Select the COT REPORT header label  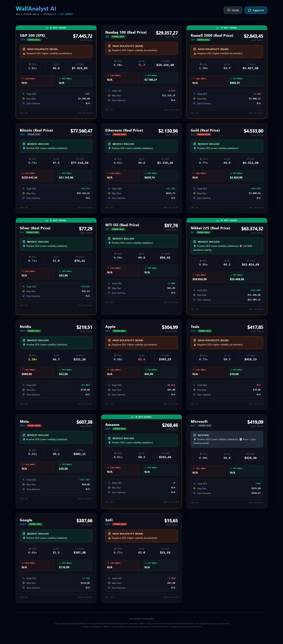[x=66, y=14]
